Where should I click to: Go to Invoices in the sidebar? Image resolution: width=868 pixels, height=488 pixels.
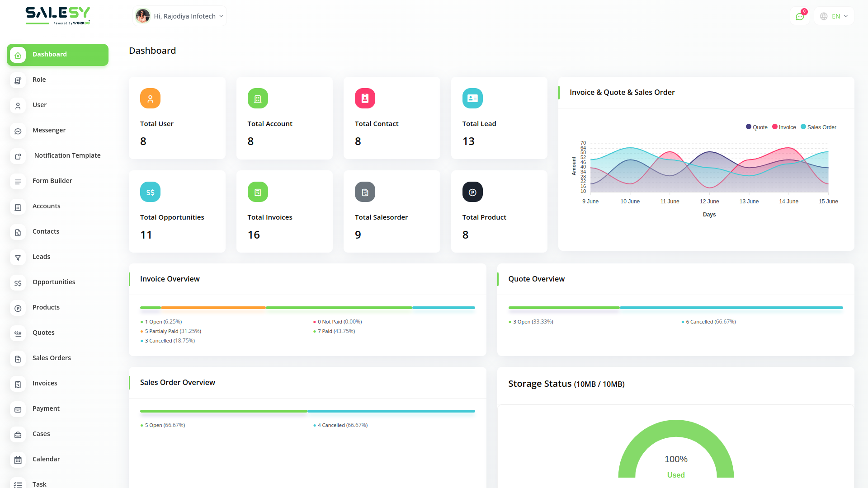(x=45, y=383)
